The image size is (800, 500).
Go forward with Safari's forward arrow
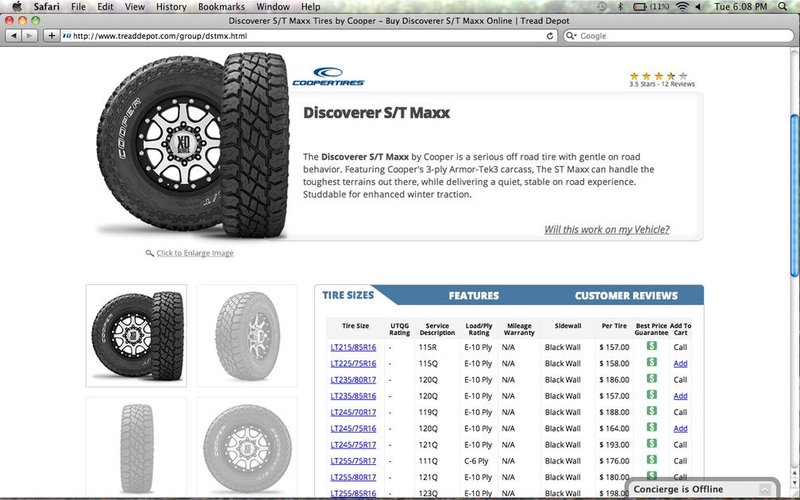[30, 36]
